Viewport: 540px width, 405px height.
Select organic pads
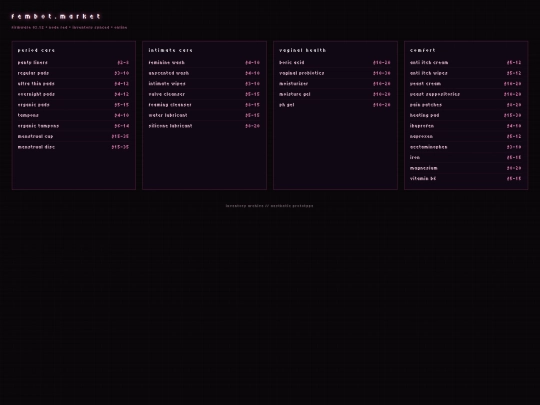[x=73, y=105]
